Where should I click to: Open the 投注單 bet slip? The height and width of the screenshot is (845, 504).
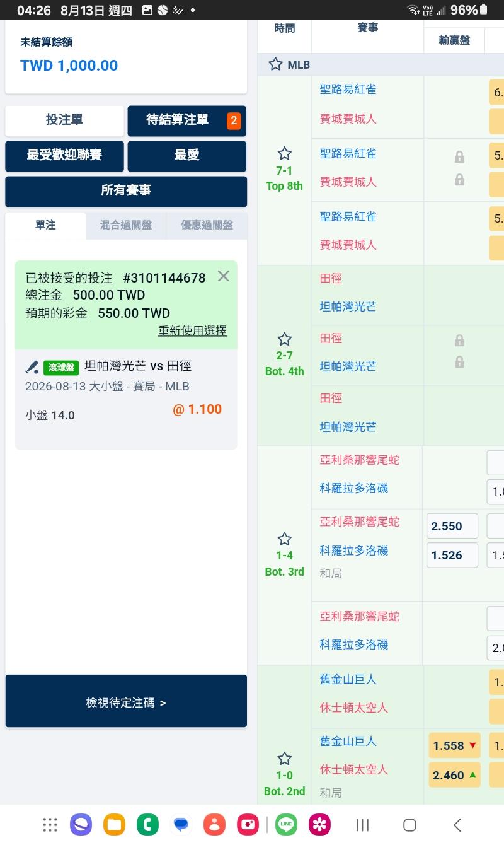(x=64, y=120)
